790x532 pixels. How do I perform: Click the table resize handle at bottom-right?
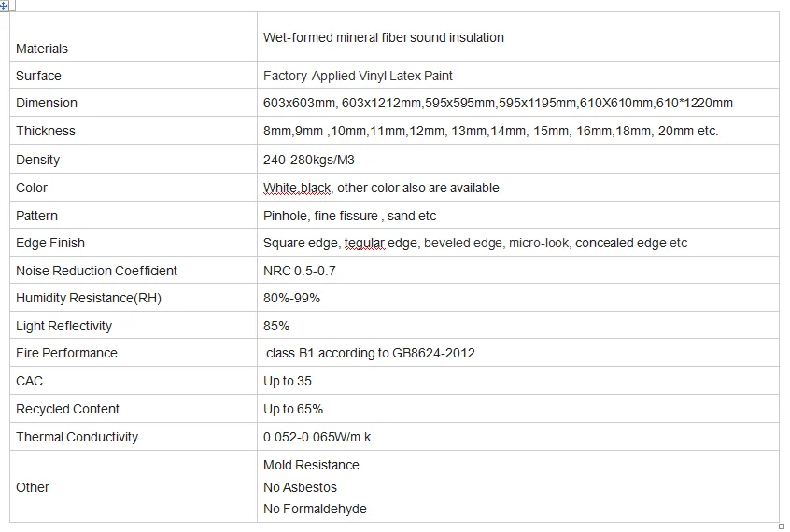(x=782, y=525)
